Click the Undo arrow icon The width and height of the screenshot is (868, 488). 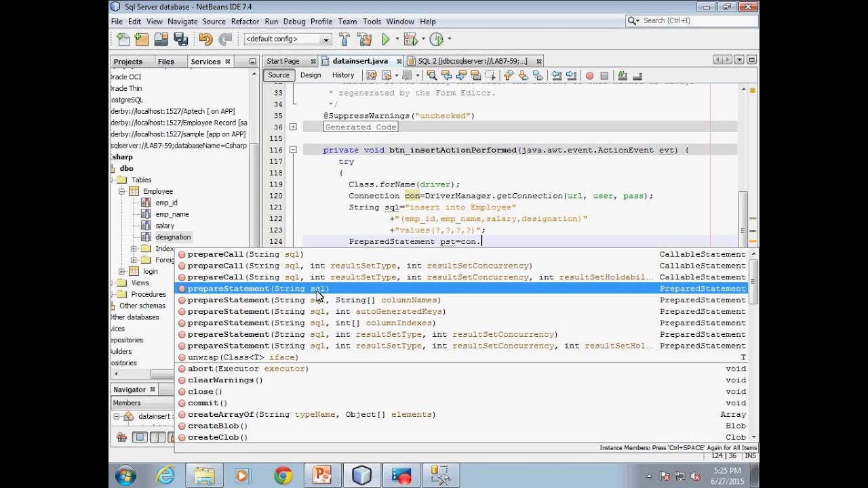[205, 39]
